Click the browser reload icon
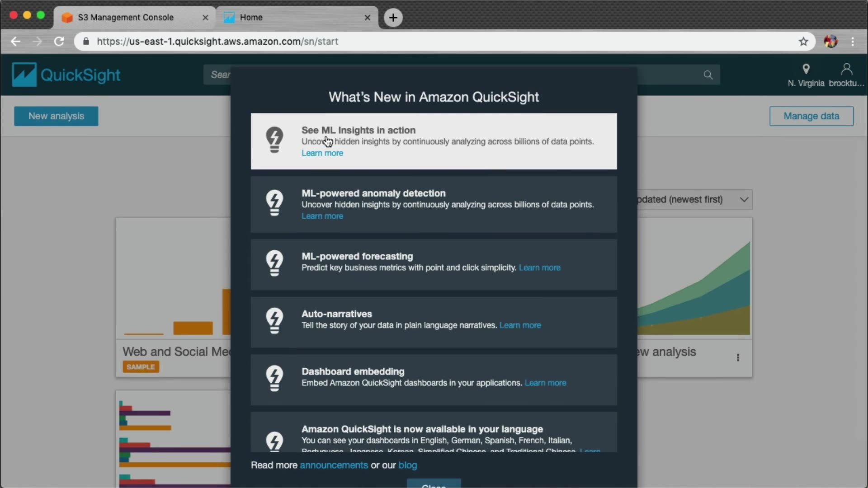 pos(59,42)
